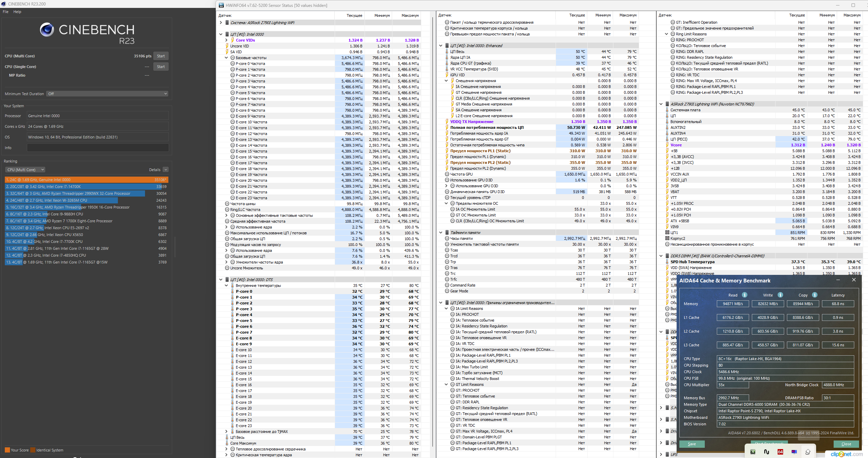Open the Help menu in Cinebench
868x458 pixels.
coord(17,12)
